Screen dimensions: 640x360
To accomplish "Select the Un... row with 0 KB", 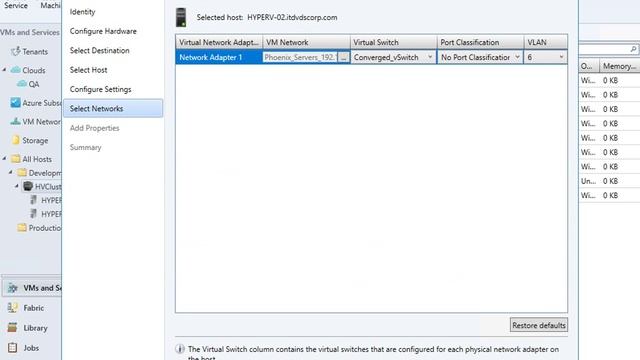I will [609, 181].
